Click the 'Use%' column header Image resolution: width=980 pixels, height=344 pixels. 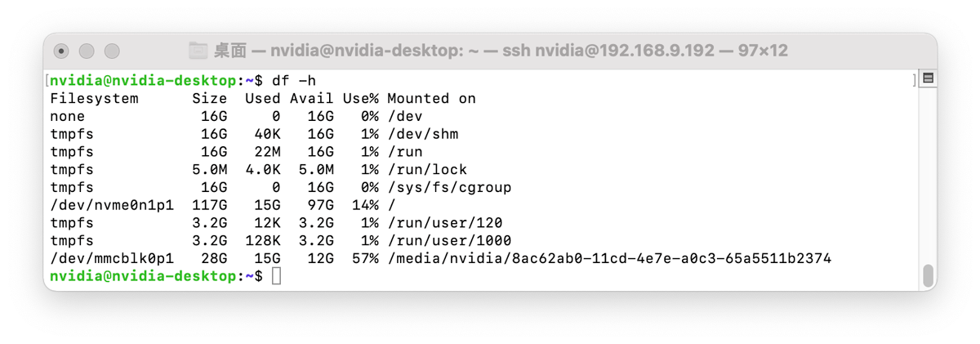point(360,99)
